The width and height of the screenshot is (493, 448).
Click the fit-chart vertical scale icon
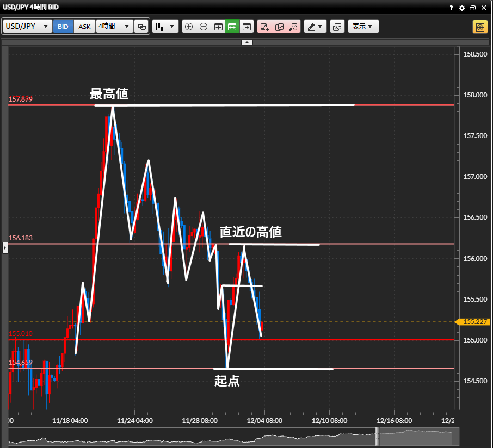coord(218,26)
